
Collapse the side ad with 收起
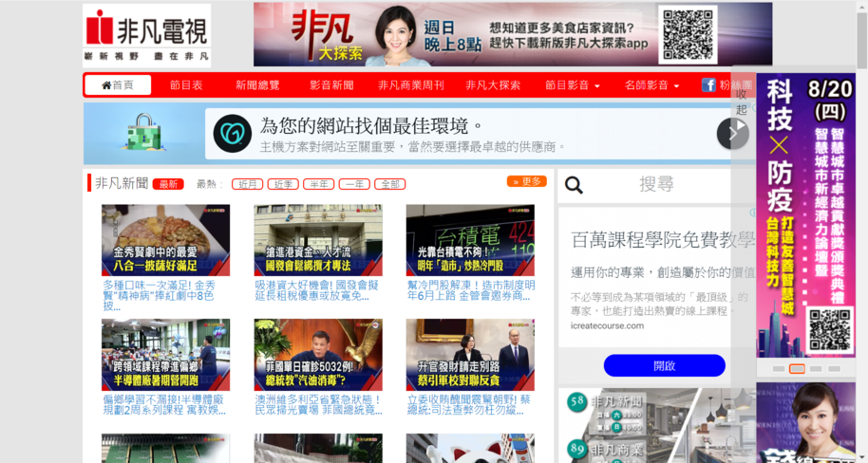pyautogui.click(x=742, y=102)
